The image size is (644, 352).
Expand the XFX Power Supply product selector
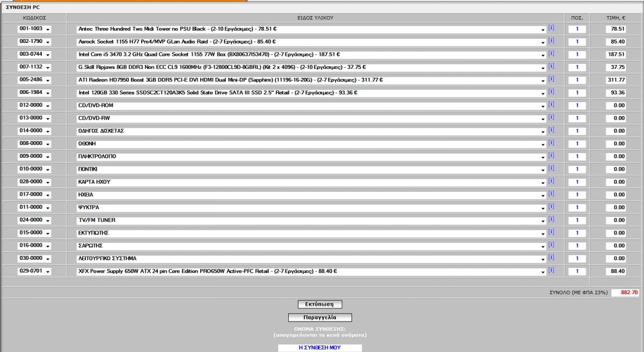[x=311, y=272]
